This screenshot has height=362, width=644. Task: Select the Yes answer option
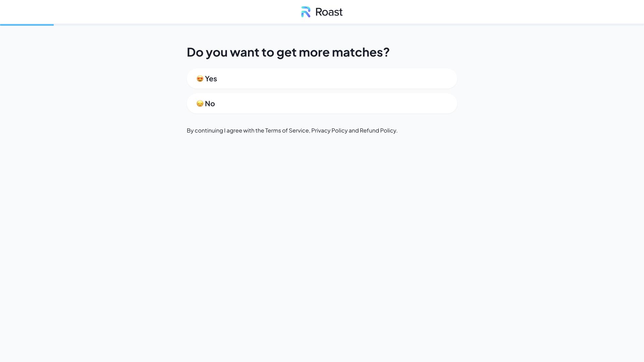coord(322,79)
